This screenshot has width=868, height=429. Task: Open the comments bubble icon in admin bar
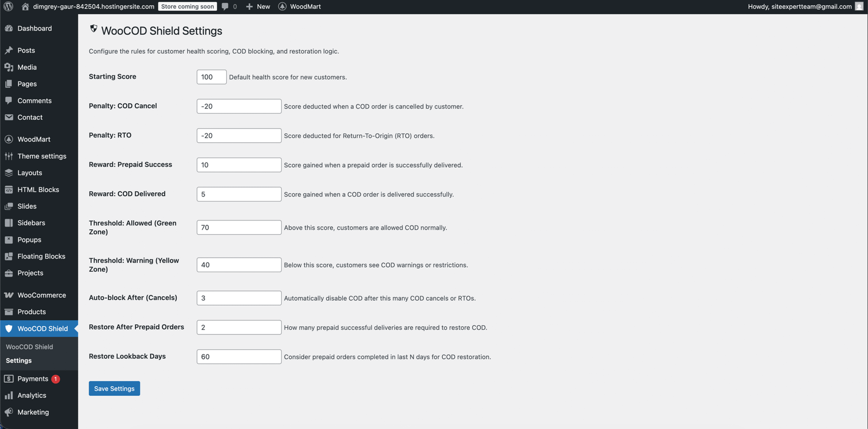[x=225, y=7]
